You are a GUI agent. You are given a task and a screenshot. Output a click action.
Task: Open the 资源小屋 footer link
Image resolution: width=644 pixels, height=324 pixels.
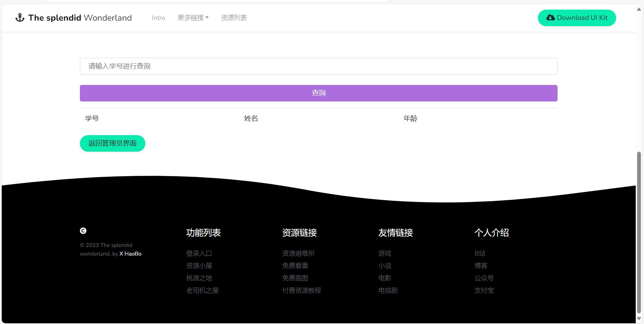point(199,266)
